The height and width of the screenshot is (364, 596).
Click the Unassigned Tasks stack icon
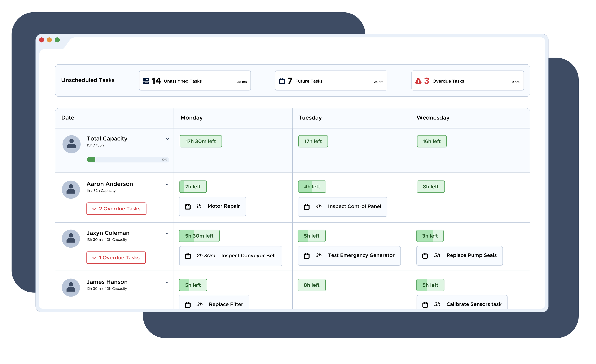[146, 81]
